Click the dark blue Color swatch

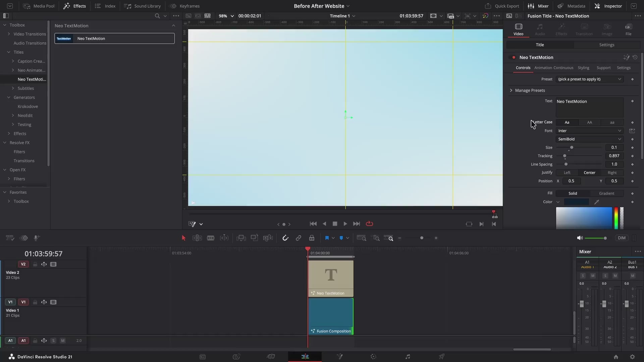click(576, 202)
